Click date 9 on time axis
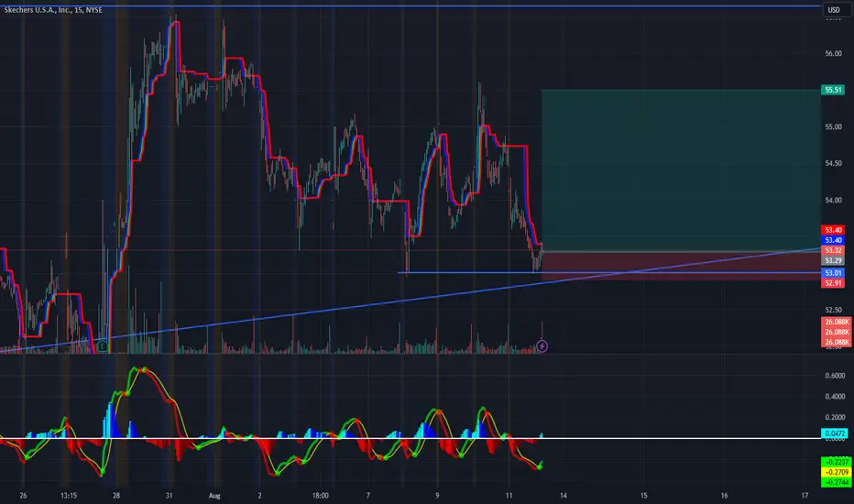This screenshot has height=504, width=854. click(x=437, y=496)
